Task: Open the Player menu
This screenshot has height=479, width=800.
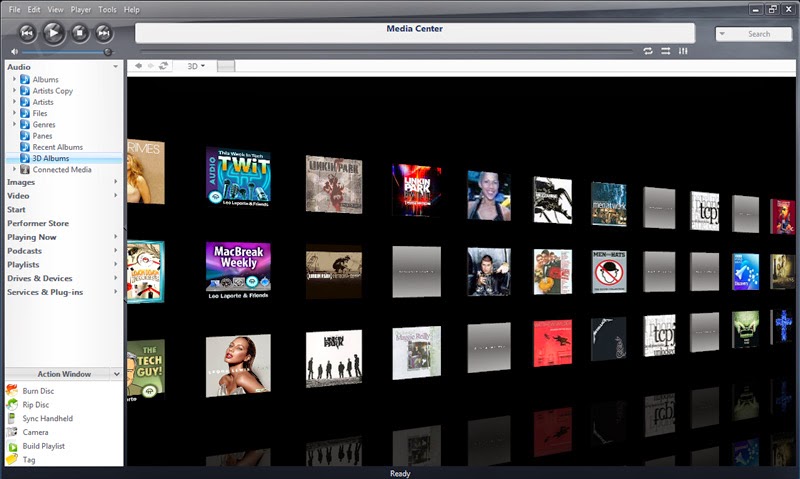Action: coord(81,9)
